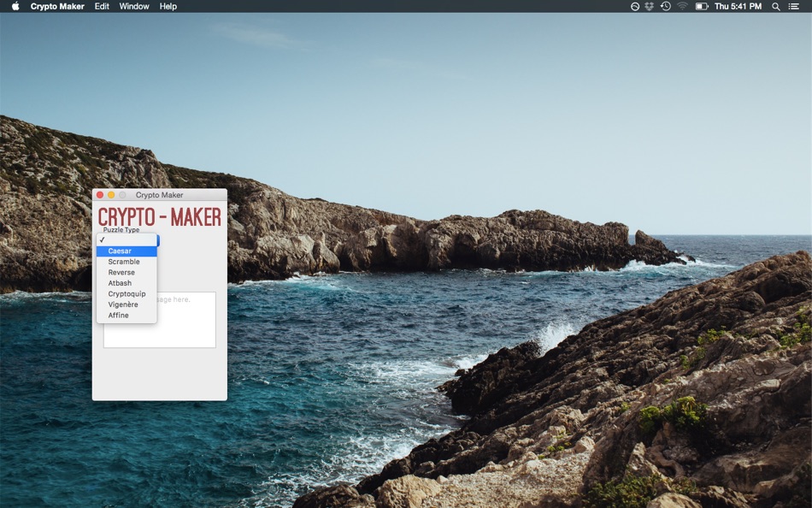Open Notification Center icon
812x508 pixels.
793,6
